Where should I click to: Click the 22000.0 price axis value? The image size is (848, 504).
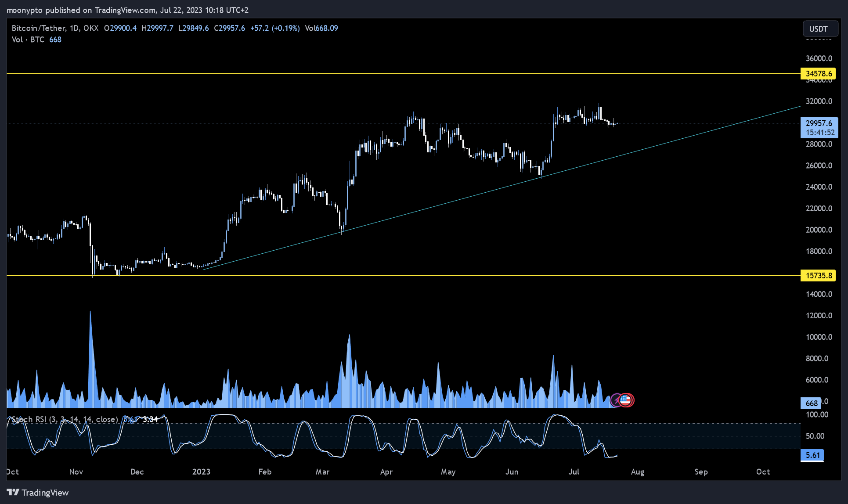click(x=819, y=209)
